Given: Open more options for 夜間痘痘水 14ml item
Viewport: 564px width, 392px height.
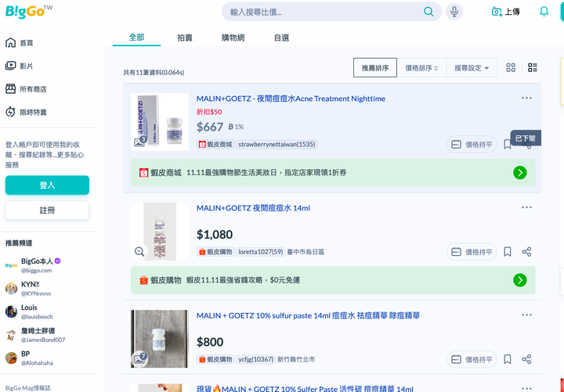Looking at the screenshot, I should (526, 207).
